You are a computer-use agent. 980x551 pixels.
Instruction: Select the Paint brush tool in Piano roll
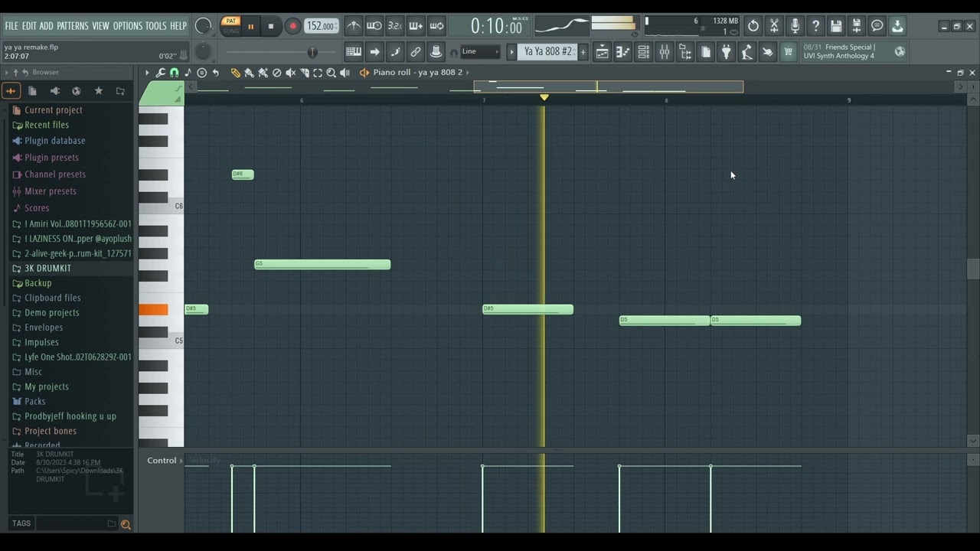tap(249, 73)
